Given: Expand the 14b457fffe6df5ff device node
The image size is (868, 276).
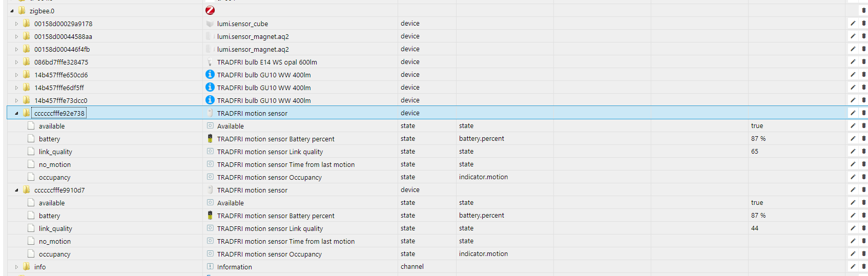Looking at the screenshot, I should coord(16,88).
